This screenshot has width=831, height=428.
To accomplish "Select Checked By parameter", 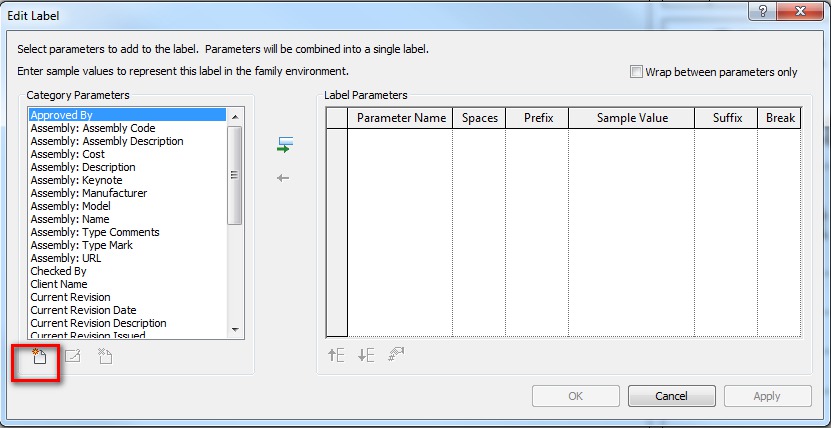I will coord(128,271).
